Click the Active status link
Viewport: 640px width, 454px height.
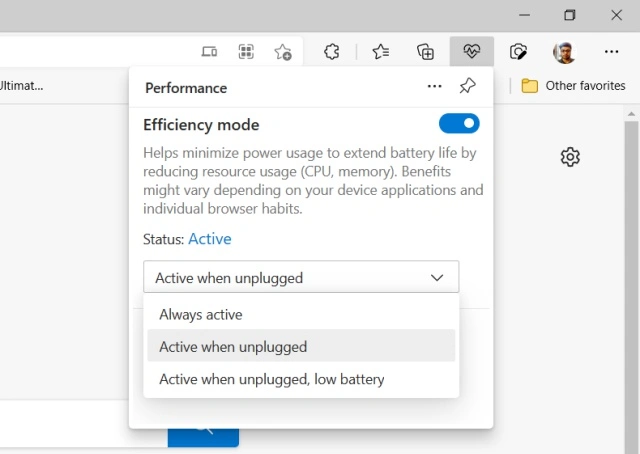(209, 239)
